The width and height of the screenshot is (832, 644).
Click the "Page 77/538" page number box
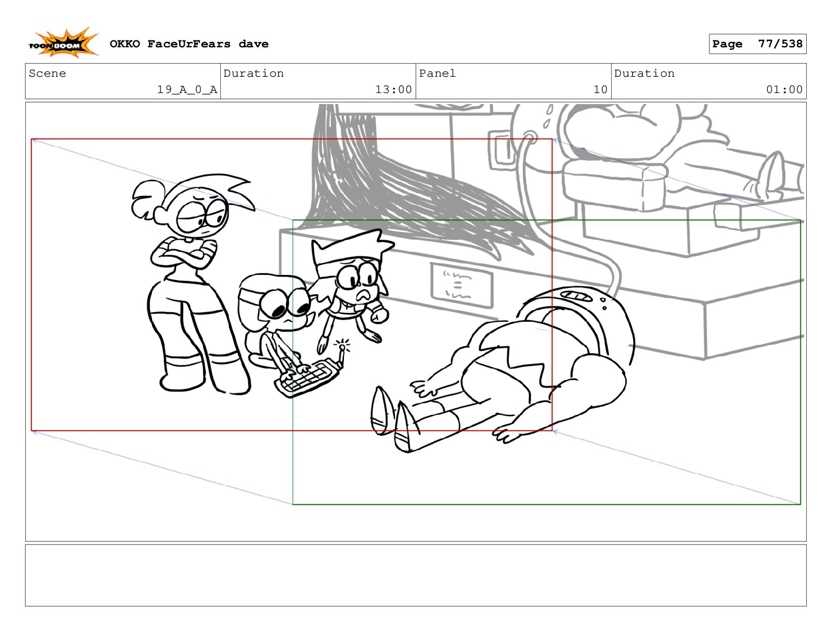point(757,44)
